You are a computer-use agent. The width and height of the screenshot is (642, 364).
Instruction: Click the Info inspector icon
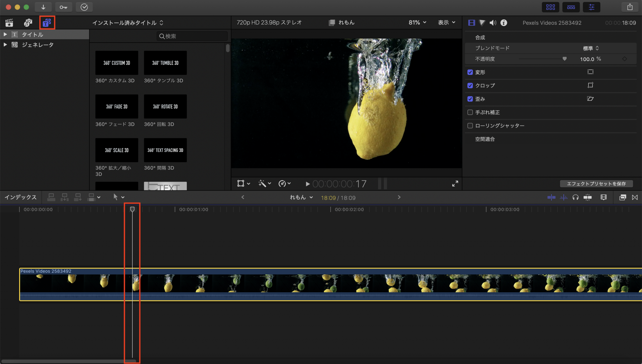[504, 22]
